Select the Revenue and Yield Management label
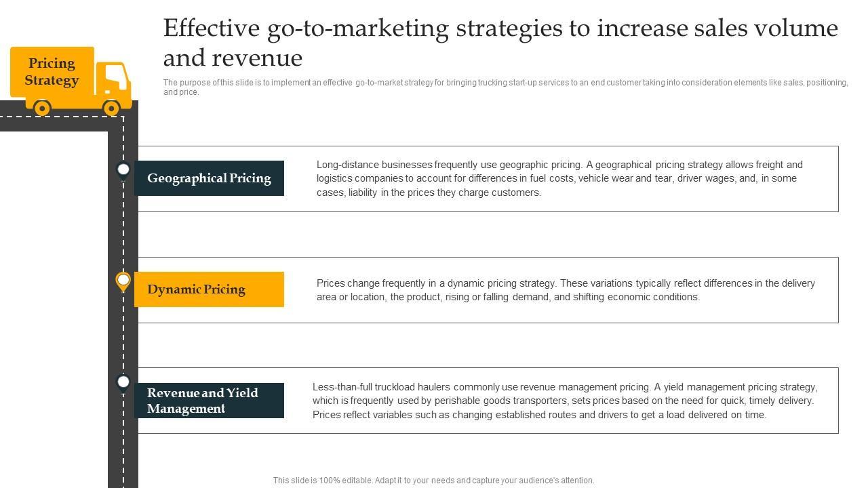Viewport: 868px width, 488px height. [x=209, y=401]
